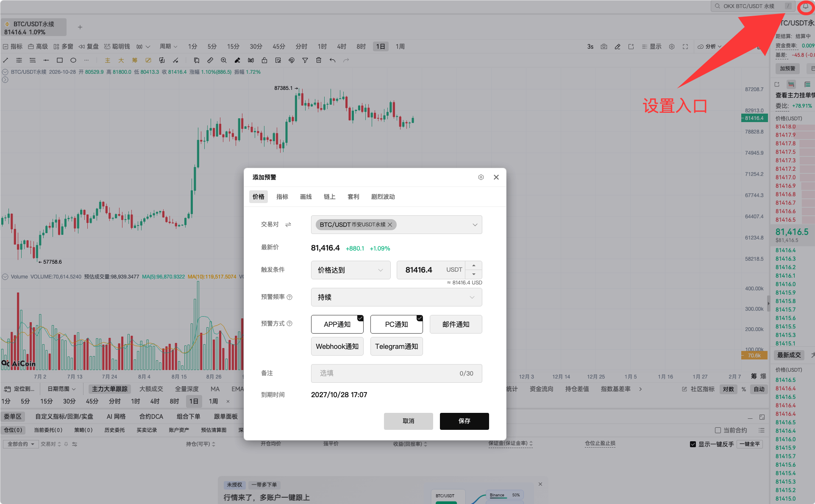Click the lock drawings icon
The height and width of the screenshot is (504, 815).
coord(264,60)
